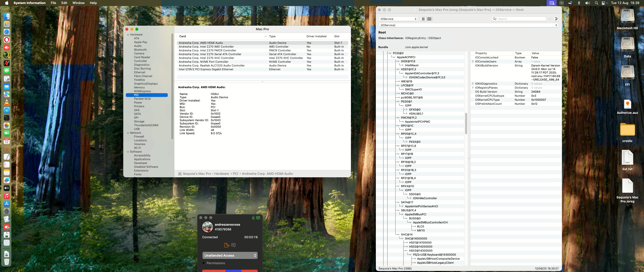Viewport: 644px width, 272px height.
Task: Expand the IORegistryPlanes dictionary row
Action: (x=473, y=88)
